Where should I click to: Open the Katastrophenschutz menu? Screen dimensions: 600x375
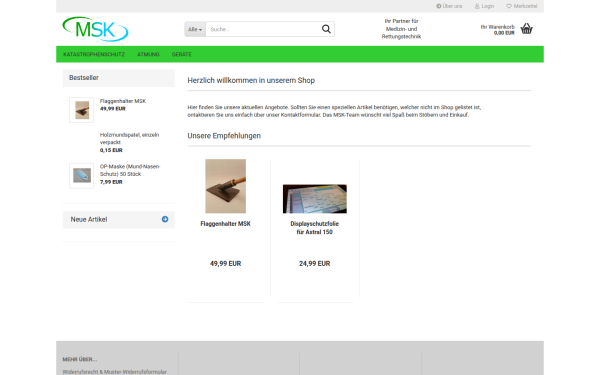pyautogui.click(x=94, y=54)
